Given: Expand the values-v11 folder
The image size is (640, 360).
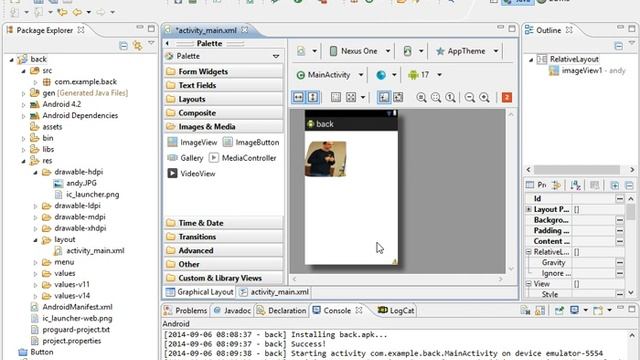Looking at the screenshot, I should coord(35,285).
